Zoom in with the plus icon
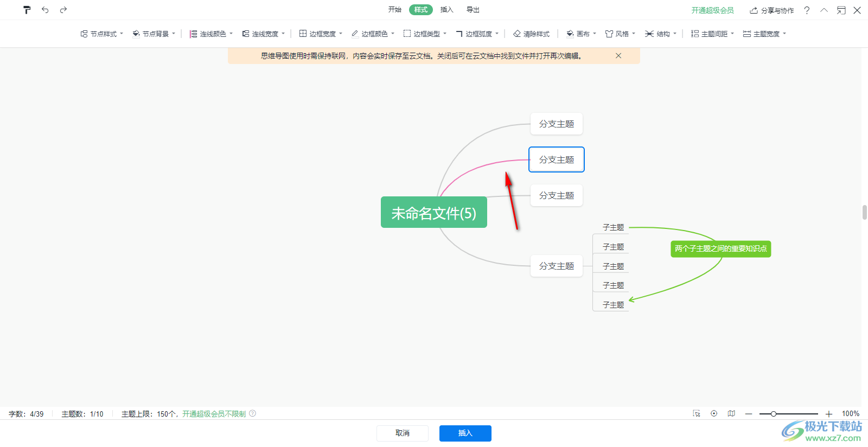Image resolution: width=868 pixels, height=447 pixels. tap(829, 414)
